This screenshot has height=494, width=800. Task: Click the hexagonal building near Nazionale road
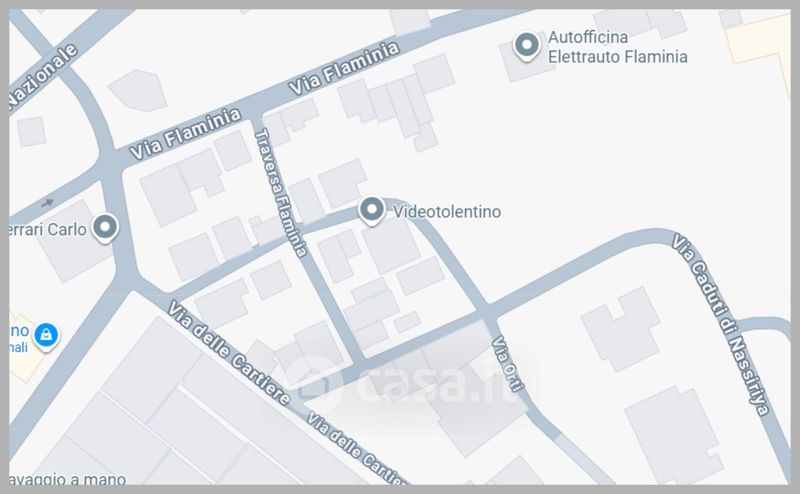138,90
